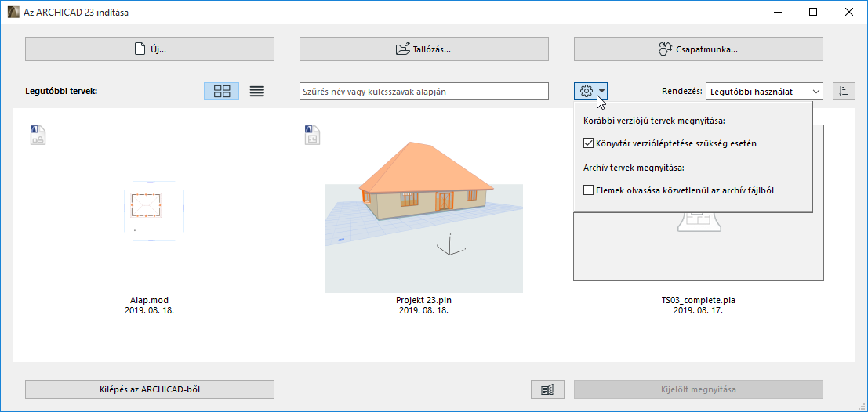Click the Kilépés az ARCHICAD-ből button
Image resolution: width=868 pixels, height=412 pixels.
(x=150, y=389)
